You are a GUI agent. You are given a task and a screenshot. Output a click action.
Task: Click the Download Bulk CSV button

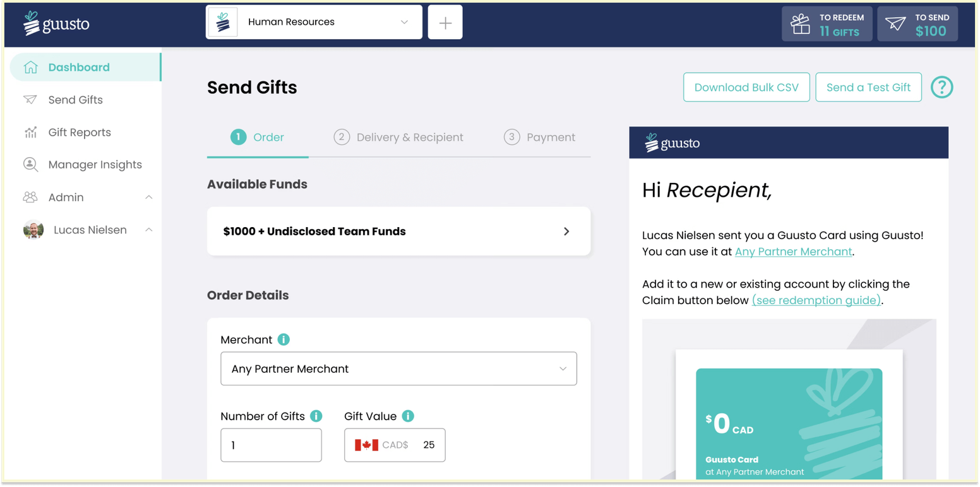tap(746, 87)
